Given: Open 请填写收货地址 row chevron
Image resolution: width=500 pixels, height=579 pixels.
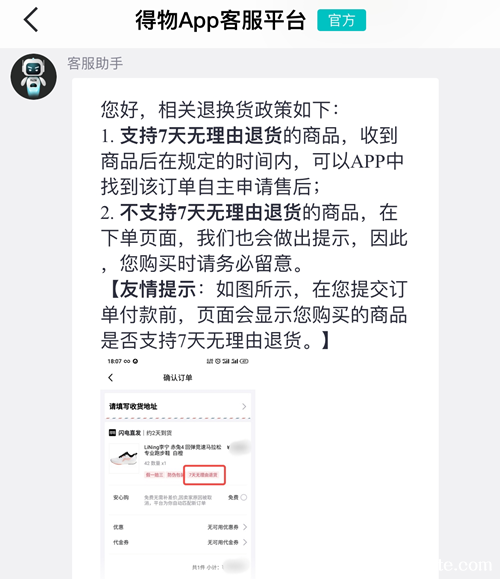Looking at the screenshot, I should (244, 406).
